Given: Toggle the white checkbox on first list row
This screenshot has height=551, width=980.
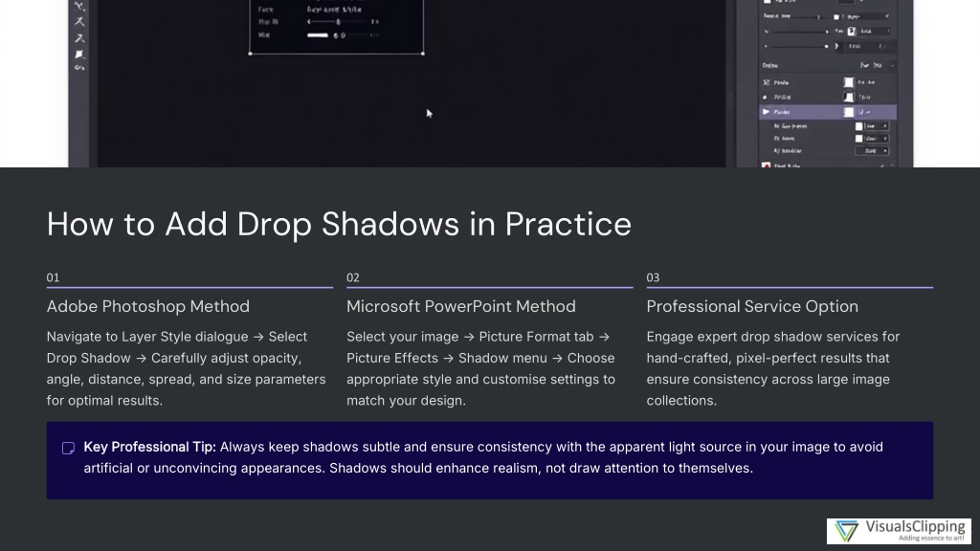Looking at the screenshot, I should (x=848, y=83).
